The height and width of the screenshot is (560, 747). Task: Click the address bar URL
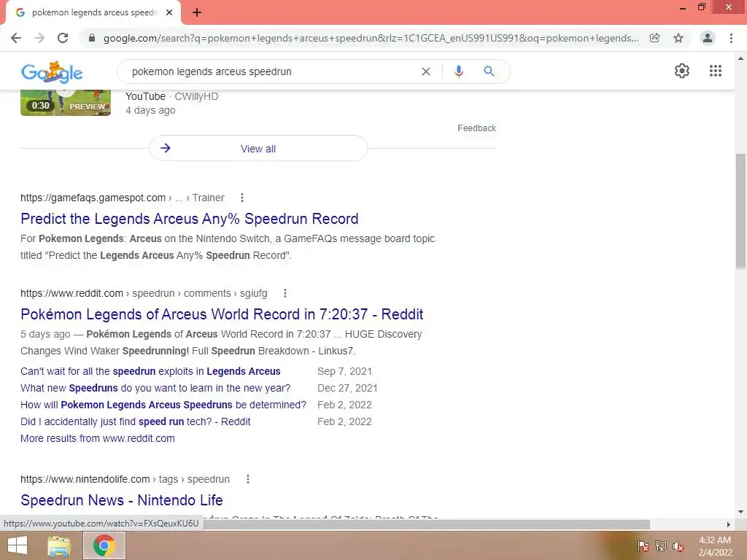click(371, 38)
